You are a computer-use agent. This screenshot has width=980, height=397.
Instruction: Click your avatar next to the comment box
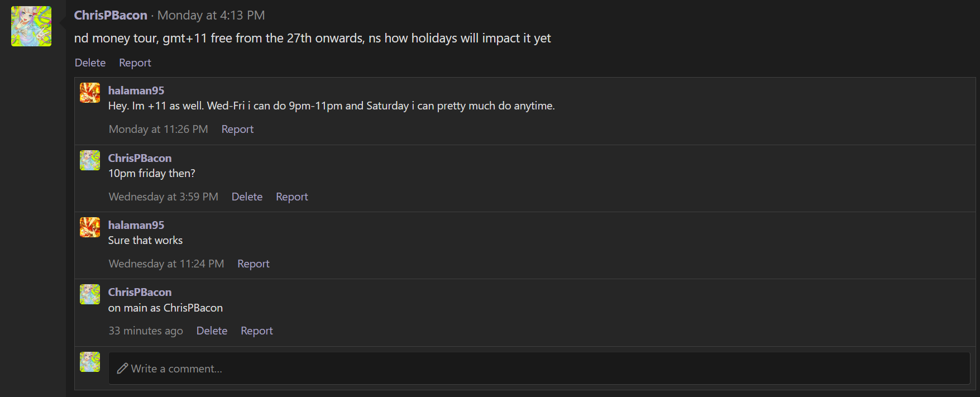[90, 362]
